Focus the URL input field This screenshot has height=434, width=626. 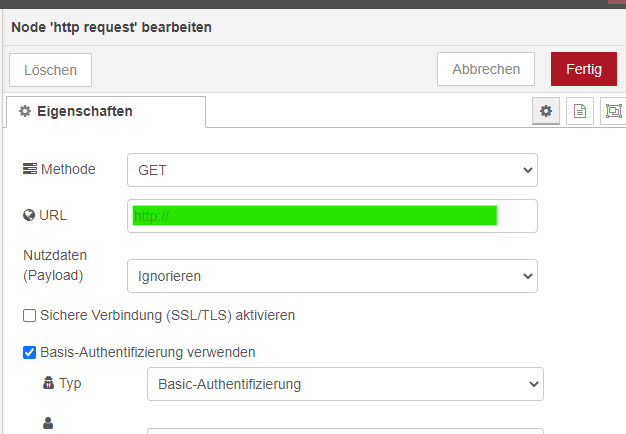(332, 216)
